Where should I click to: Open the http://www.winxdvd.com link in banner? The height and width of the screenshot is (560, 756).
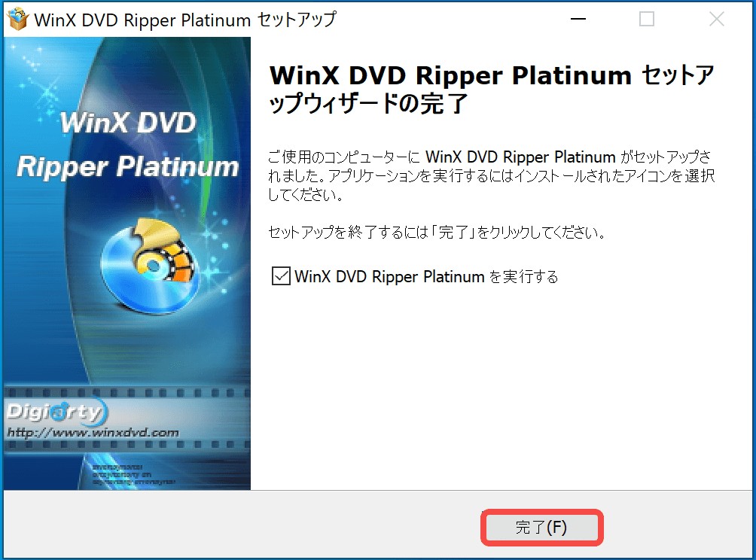pos(93,433)
